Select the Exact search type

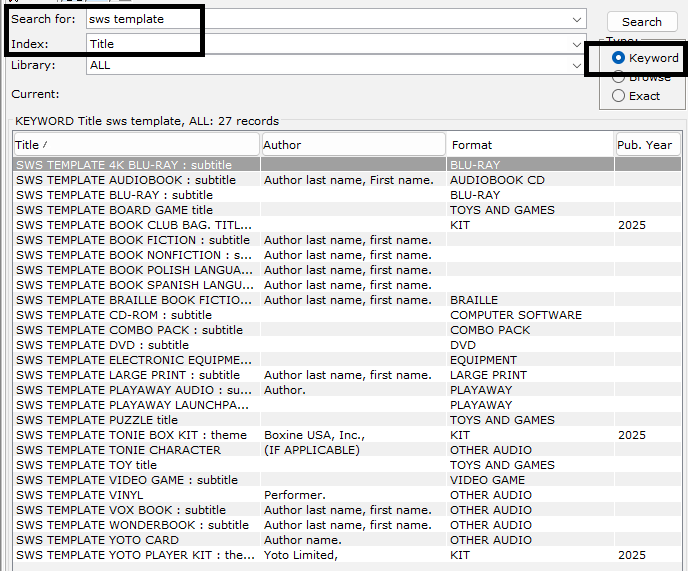pos(619,96)
